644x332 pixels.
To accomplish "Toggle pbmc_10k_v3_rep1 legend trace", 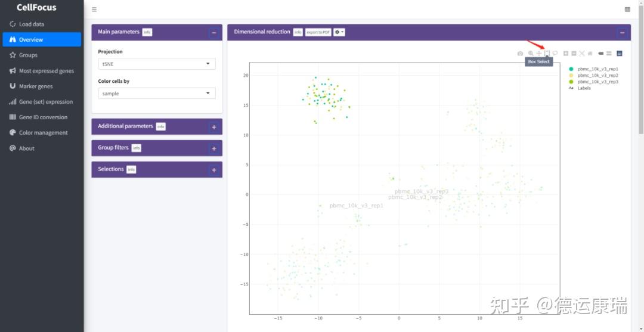I will (597, 69).
